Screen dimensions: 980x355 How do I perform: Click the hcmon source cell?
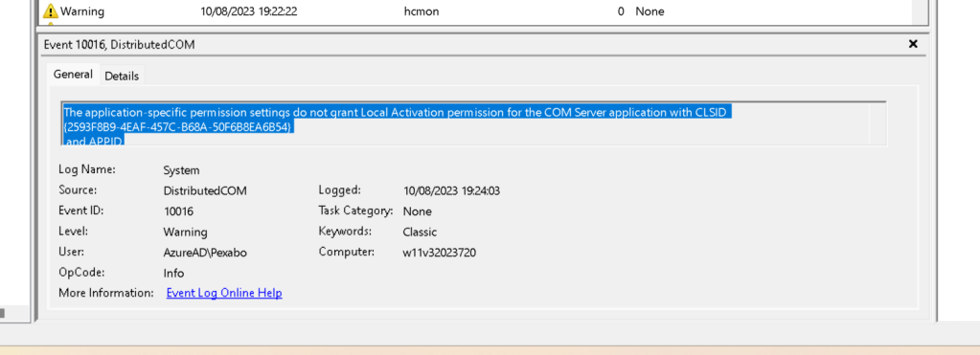(x=422, y=11)
